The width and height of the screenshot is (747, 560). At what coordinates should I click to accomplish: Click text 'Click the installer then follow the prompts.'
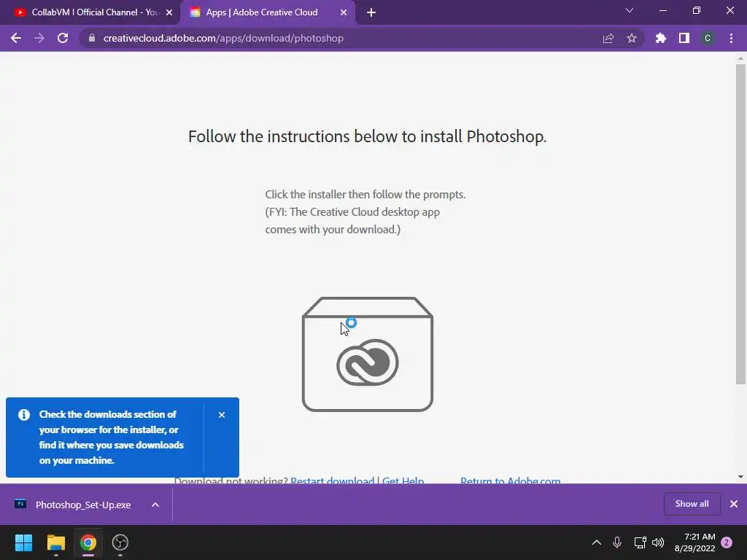[365, 194]
